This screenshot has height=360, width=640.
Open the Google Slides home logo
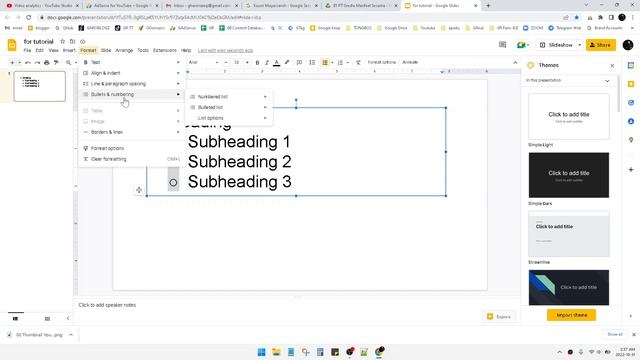(12, 45)
